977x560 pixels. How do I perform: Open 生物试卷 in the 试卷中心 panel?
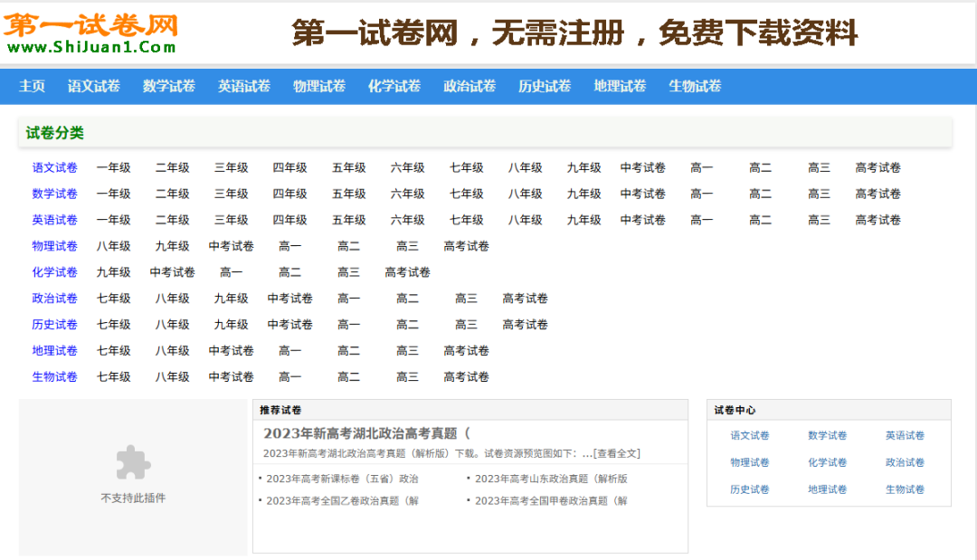click(904, 489)
